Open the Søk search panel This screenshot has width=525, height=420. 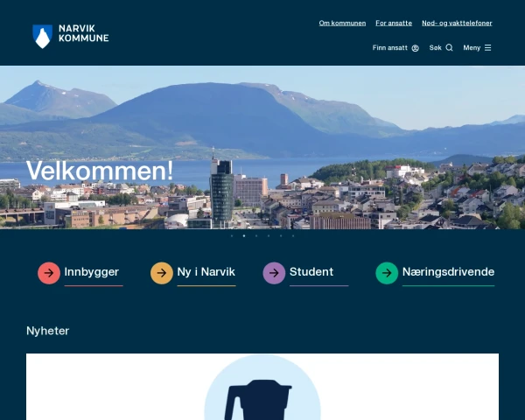[441, 47]
